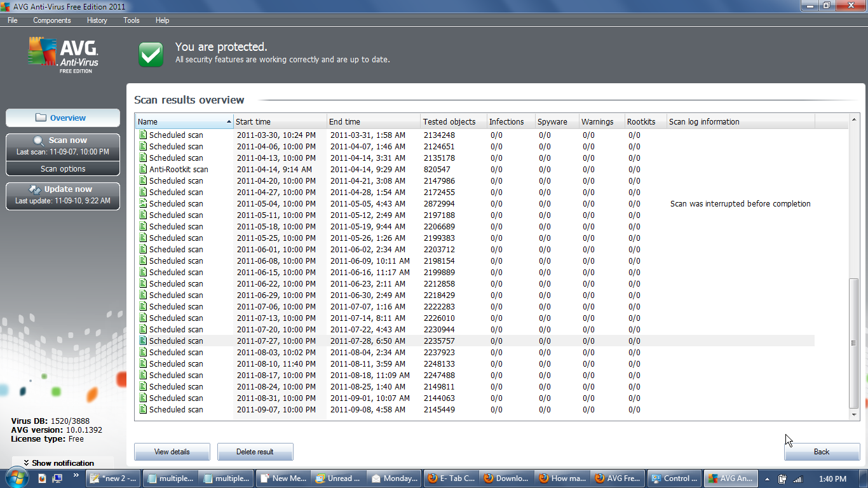Screen dimensions: 868x488
Task: Sort by Warnings column header
Action: (x=601, y=121)
